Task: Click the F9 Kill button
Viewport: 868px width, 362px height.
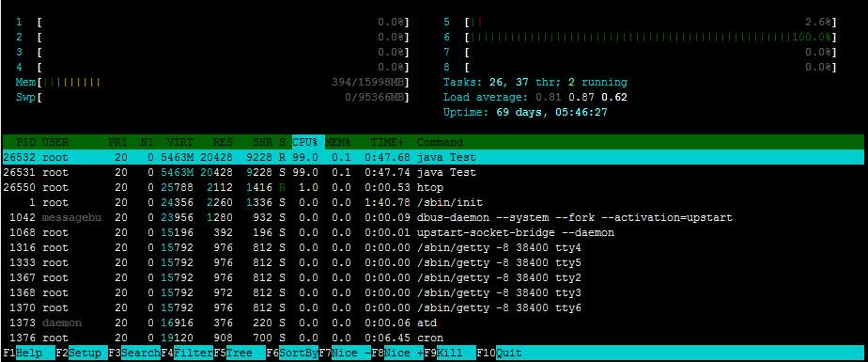Action: coord(450,354)
